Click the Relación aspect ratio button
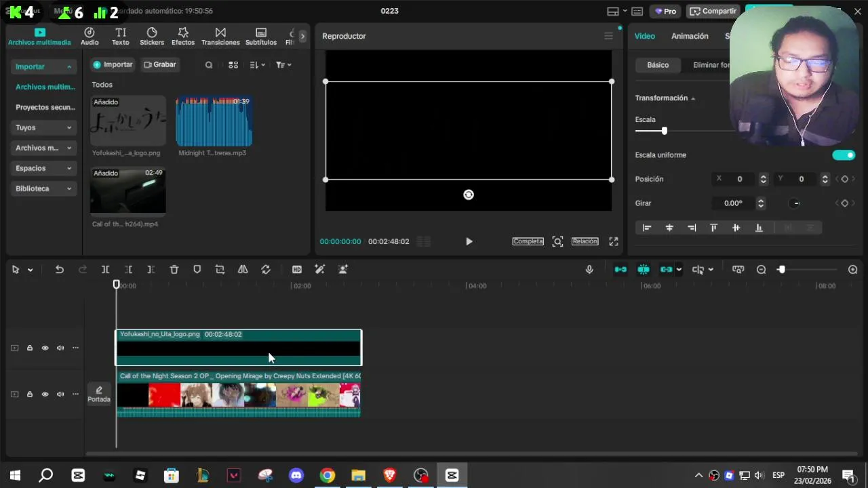The image size is (868, 488). point(585,241)
